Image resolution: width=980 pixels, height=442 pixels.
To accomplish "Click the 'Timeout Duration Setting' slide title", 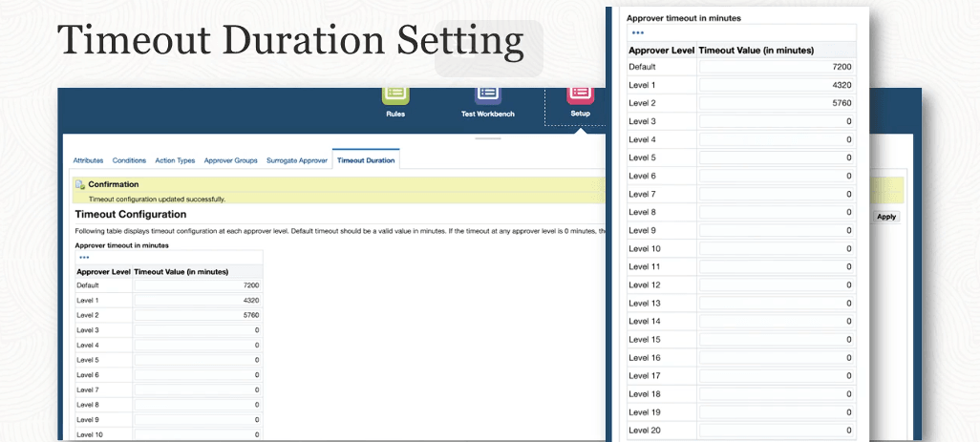I will tap(290, 41).
